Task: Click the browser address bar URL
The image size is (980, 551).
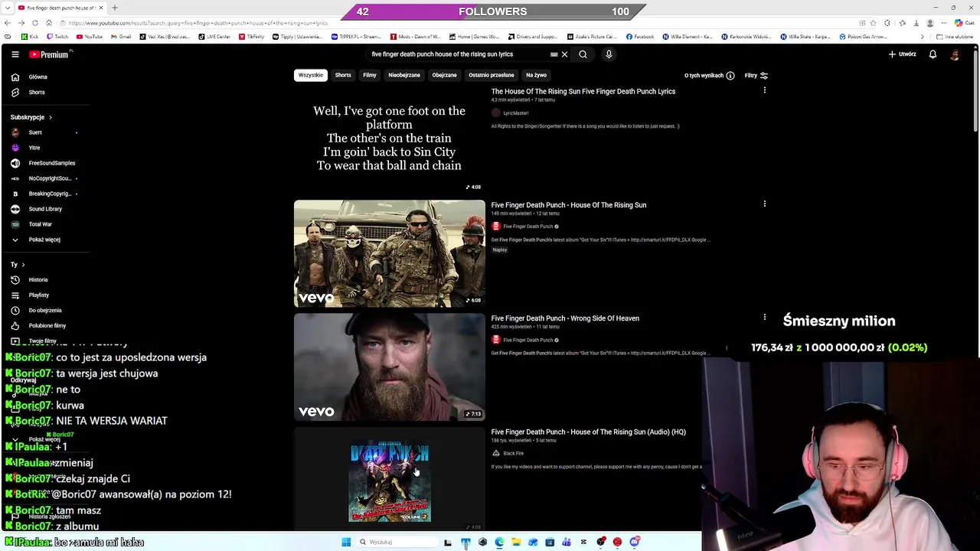Action: click(x=198, y=23)
